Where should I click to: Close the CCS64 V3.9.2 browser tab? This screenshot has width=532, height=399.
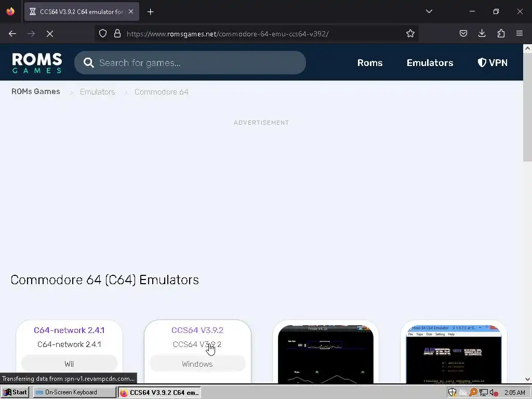pos(131,11)
